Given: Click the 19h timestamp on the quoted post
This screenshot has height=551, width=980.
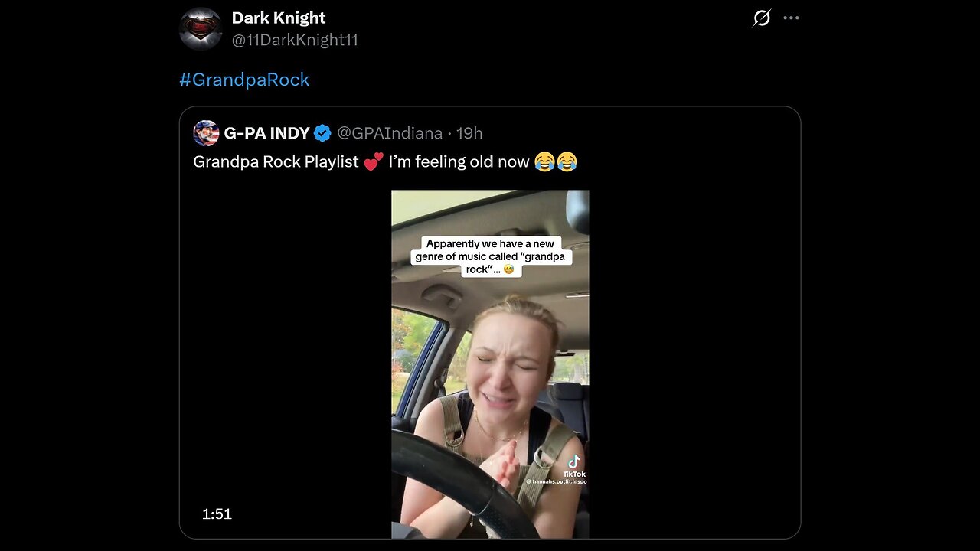Looking at the screenshot, I should (469, 133).
